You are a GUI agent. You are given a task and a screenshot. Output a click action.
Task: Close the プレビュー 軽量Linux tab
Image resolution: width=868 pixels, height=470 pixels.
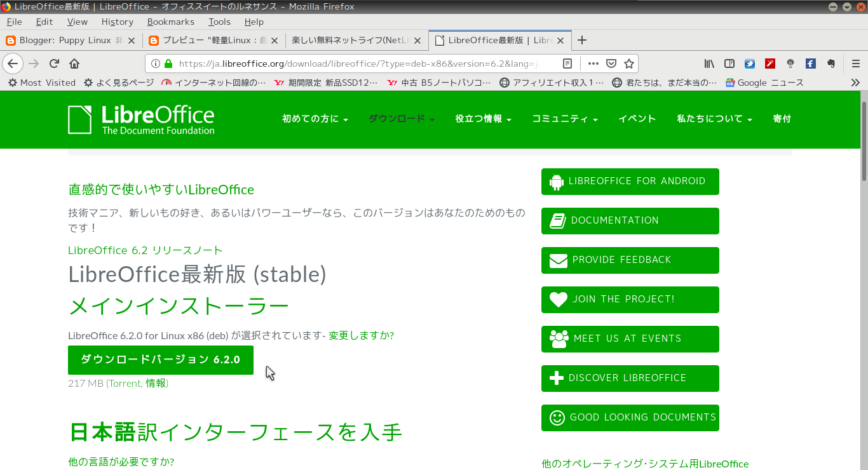click(x=275, y=41)
